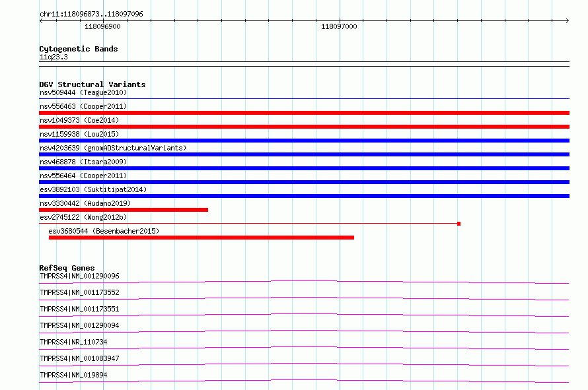
Task: Open transcript TMPRSS4|NM_001173552 label
Action: pos(79,292)
